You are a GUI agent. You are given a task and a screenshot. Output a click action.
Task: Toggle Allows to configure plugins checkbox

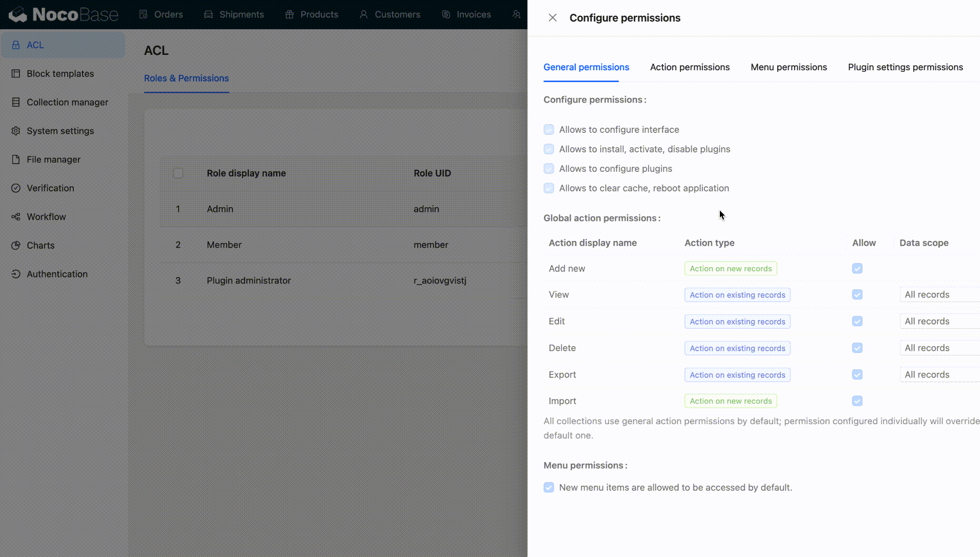549,169
